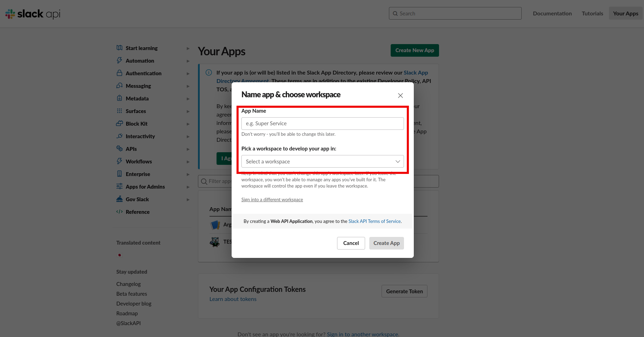
Task: Expand Block Kit section arrow
Action: 188,124
